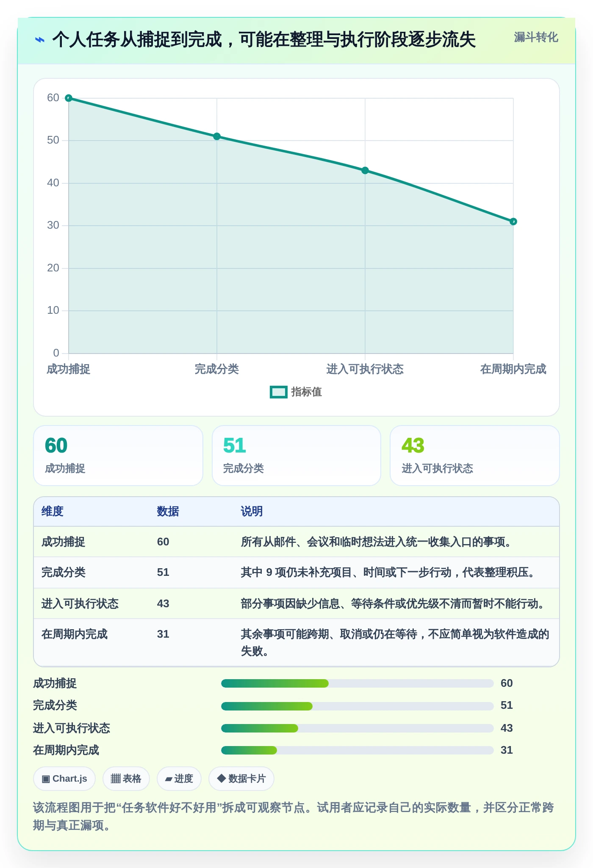Click the y-axis label 30
The height and width of the screenshot is (868, 593).
(x=53, y=225)
